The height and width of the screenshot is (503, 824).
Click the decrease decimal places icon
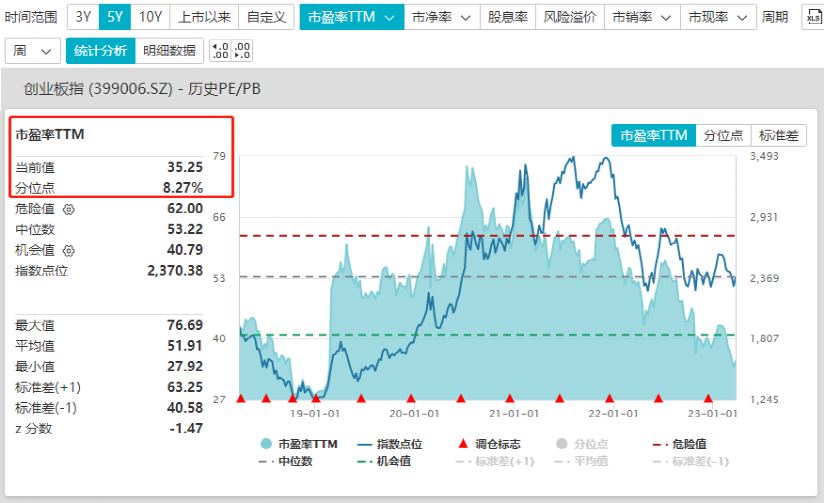tap(242, 51)
